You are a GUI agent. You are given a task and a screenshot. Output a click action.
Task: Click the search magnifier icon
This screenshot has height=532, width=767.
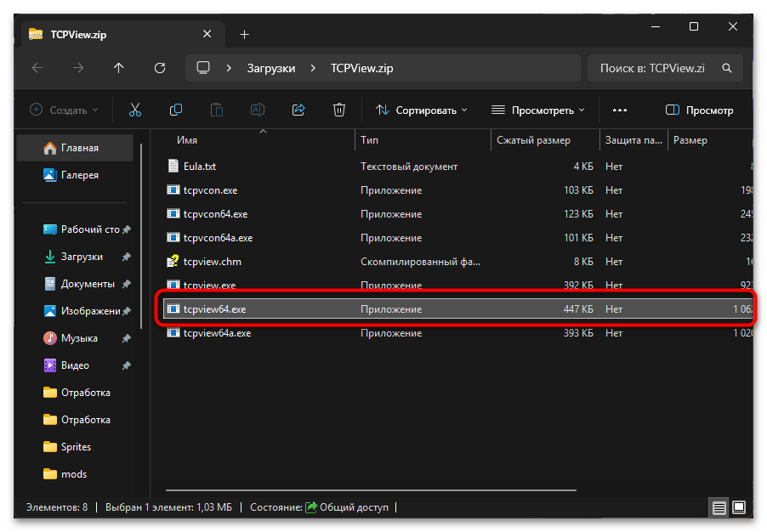[727, 68]
